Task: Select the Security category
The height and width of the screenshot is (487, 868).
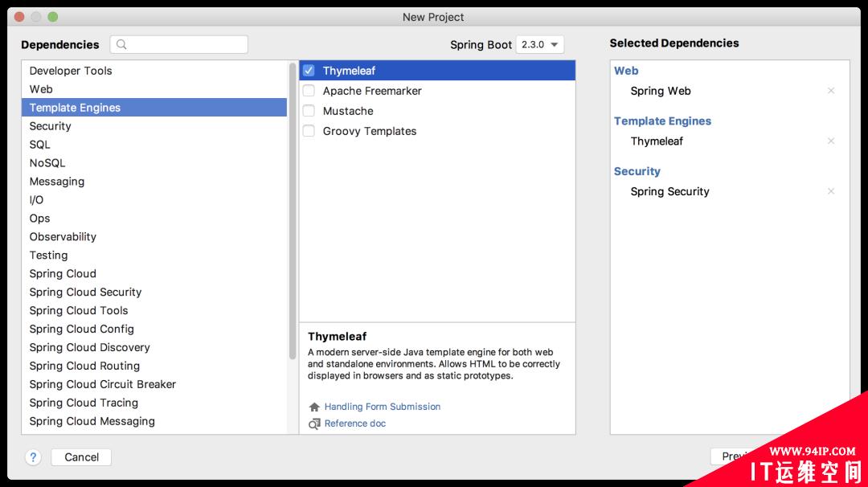Action: point(154,126)
